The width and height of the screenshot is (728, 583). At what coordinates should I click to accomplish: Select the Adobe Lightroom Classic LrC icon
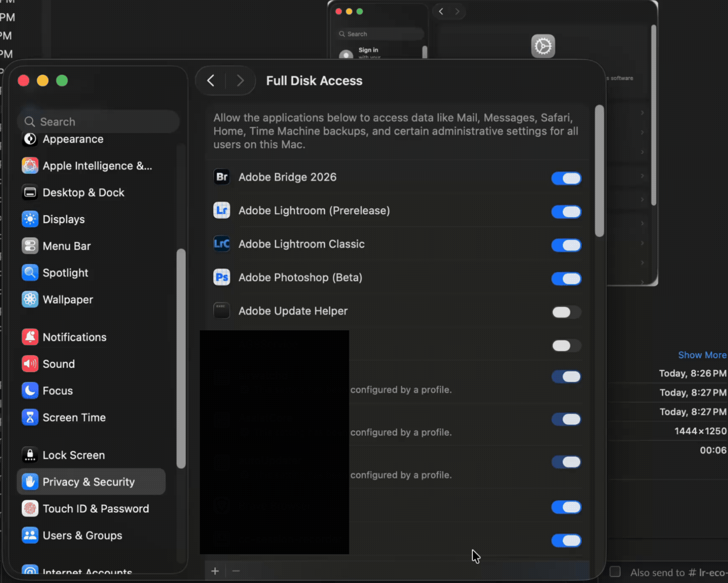coord(222,244)
